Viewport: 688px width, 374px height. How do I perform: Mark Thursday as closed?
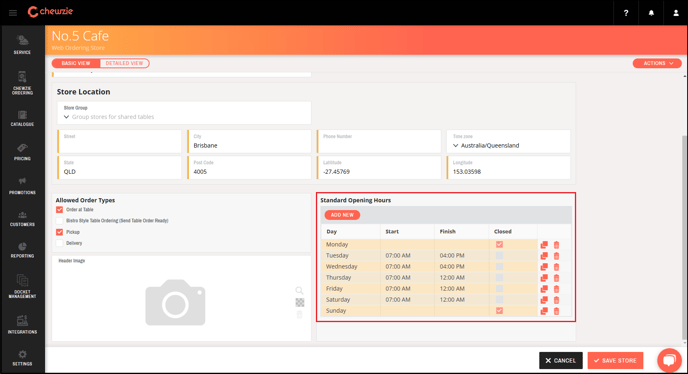pos(499,277)
